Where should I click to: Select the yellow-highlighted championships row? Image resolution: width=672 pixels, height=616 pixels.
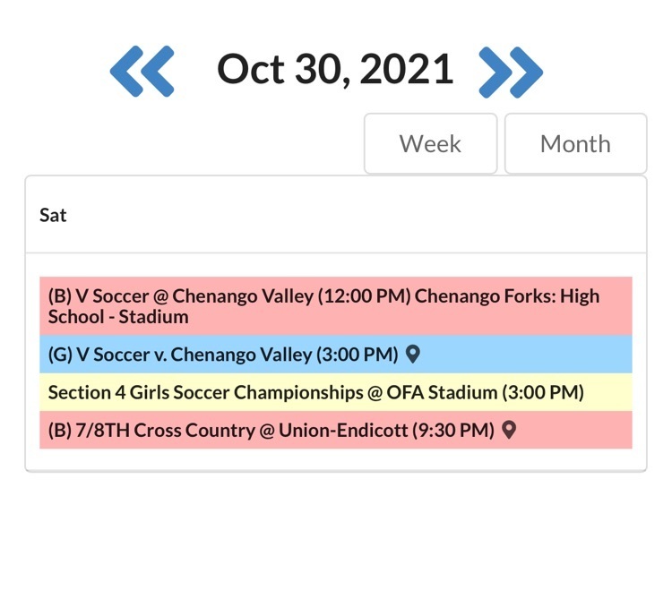click(336, 392)
